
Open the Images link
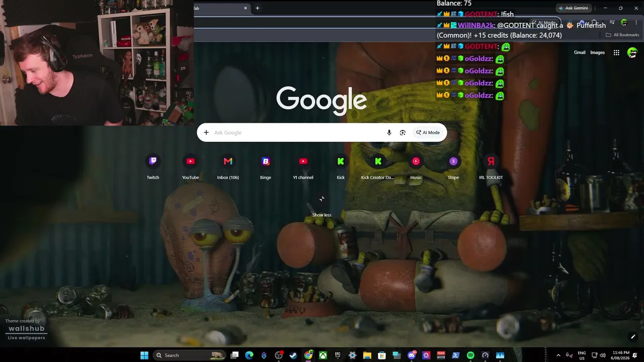coord(597,52)
